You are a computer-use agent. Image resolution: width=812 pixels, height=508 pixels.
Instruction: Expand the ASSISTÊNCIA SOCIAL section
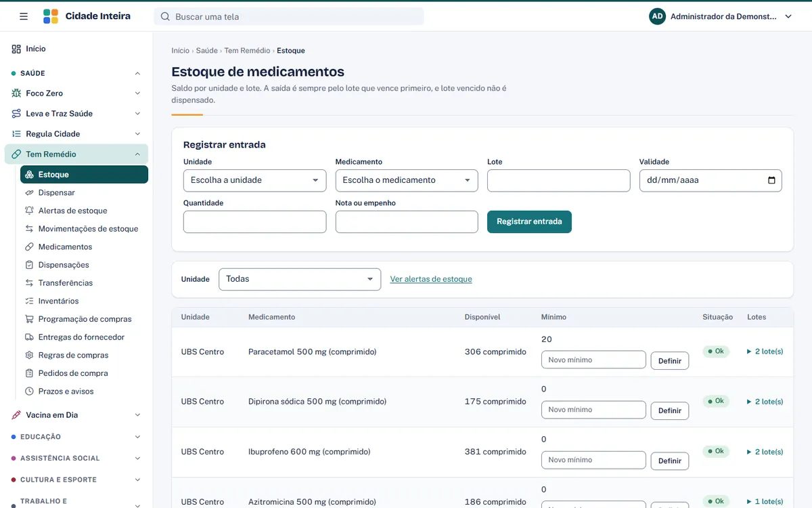[137, 459]
